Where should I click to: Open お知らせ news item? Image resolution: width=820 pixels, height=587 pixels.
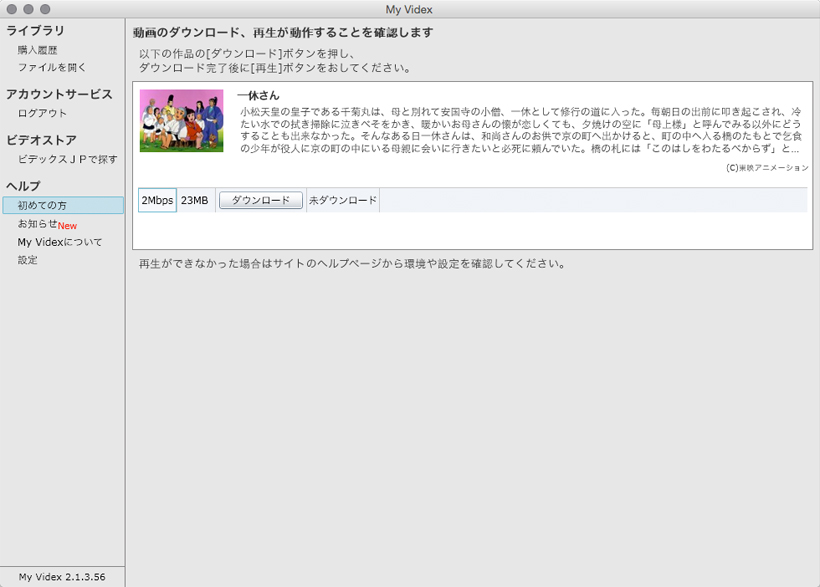(x=37, y=224)
